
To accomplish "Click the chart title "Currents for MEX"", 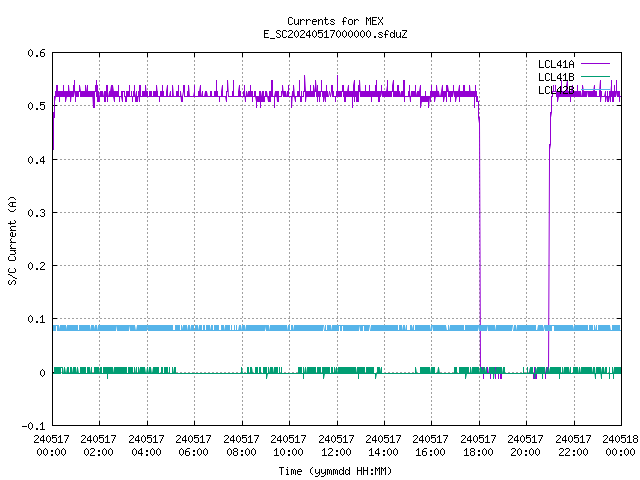I will (x=335, y=21).
